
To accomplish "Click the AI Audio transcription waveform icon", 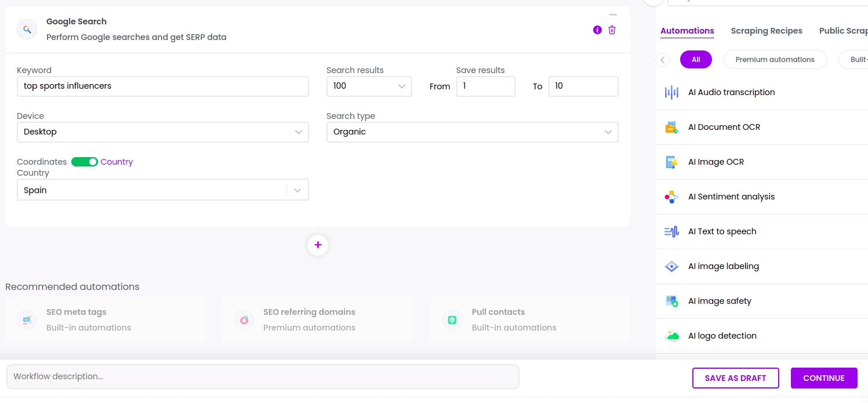I will pos(671,92).
